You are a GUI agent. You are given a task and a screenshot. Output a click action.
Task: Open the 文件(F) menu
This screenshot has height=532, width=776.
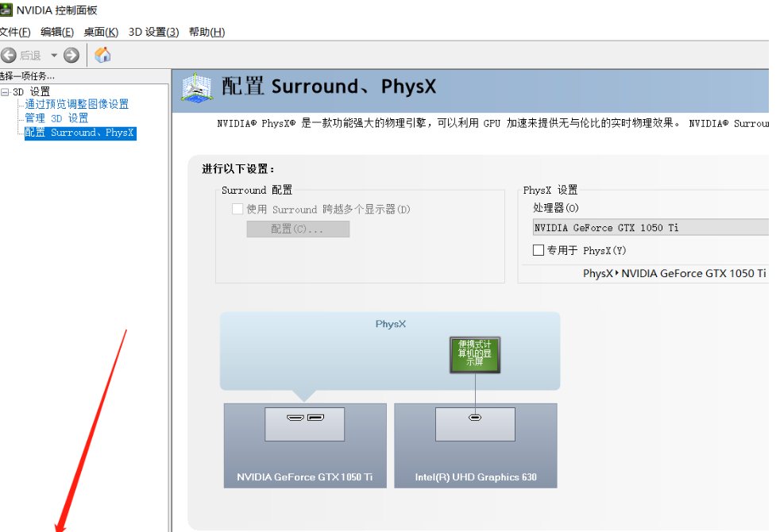tap(15, 33)
